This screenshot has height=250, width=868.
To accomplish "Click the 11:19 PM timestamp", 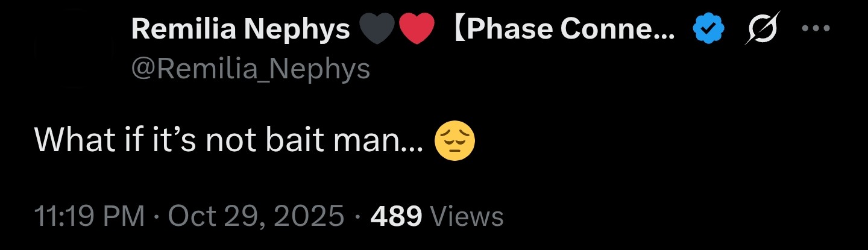I will tap(90, 216).
